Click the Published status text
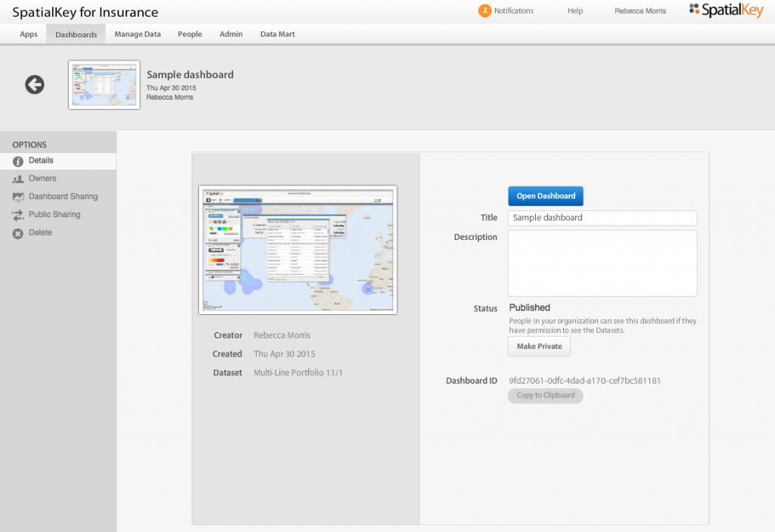Screen dimensions: 775x532 [529, 307]
